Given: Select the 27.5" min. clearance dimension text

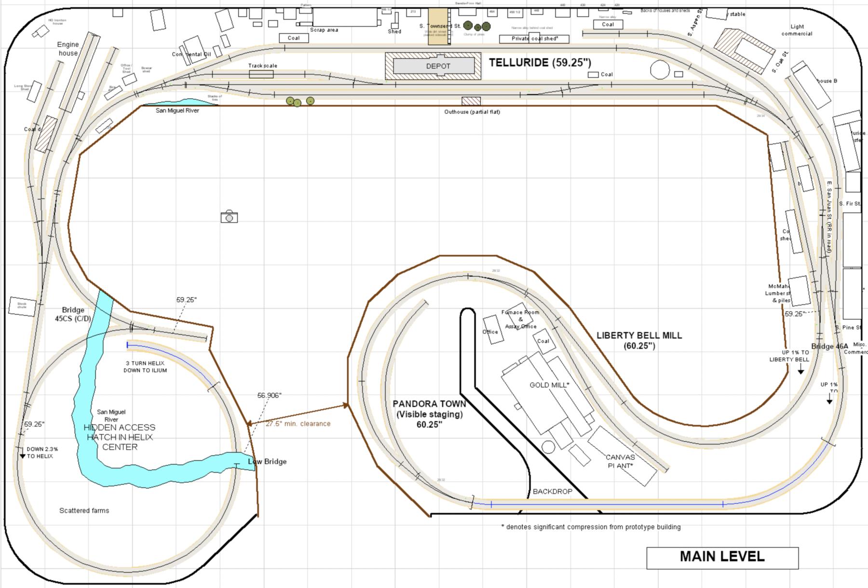Looking at the screenshot, I should tap(298, 424).
